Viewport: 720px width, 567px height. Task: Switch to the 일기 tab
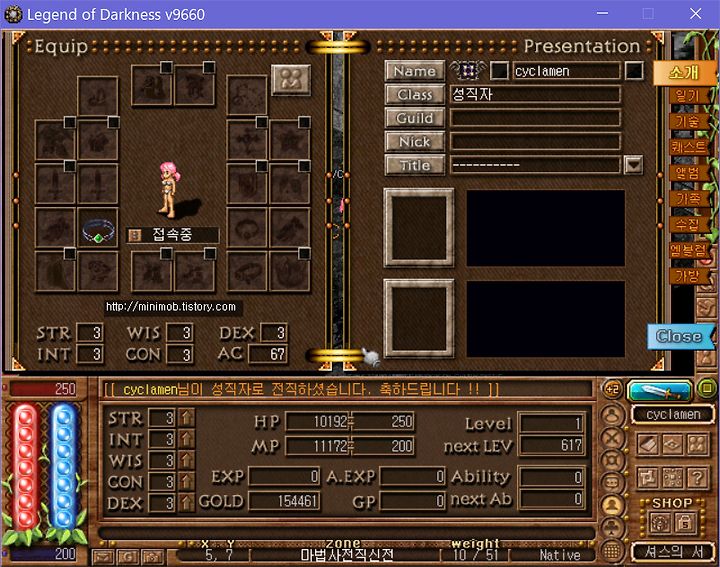pyautogui.click(x=687, y=96)
